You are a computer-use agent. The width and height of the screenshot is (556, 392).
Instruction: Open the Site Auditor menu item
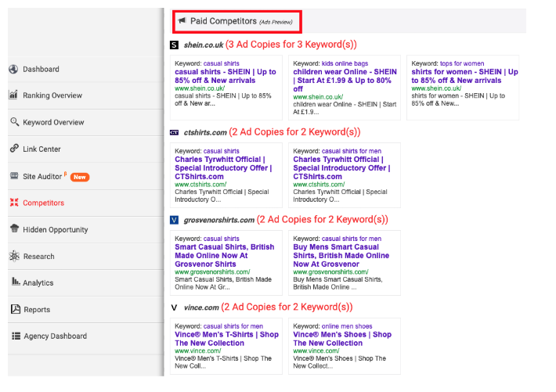click(x=42, y=176)
